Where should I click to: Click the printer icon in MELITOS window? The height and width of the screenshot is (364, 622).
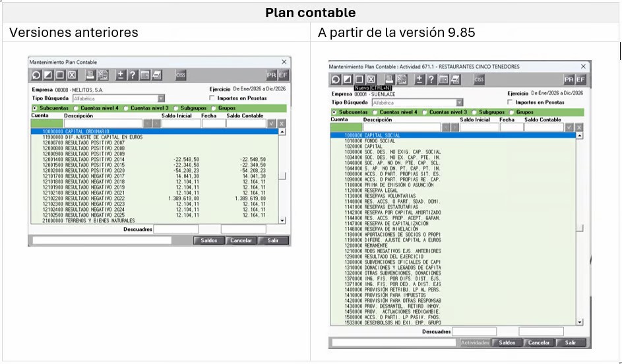tap(90, 75)
